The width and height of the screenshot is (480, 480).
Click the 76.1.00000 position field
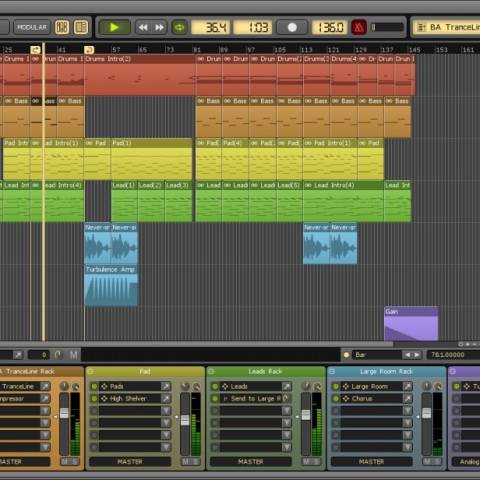tap(453, 355)
